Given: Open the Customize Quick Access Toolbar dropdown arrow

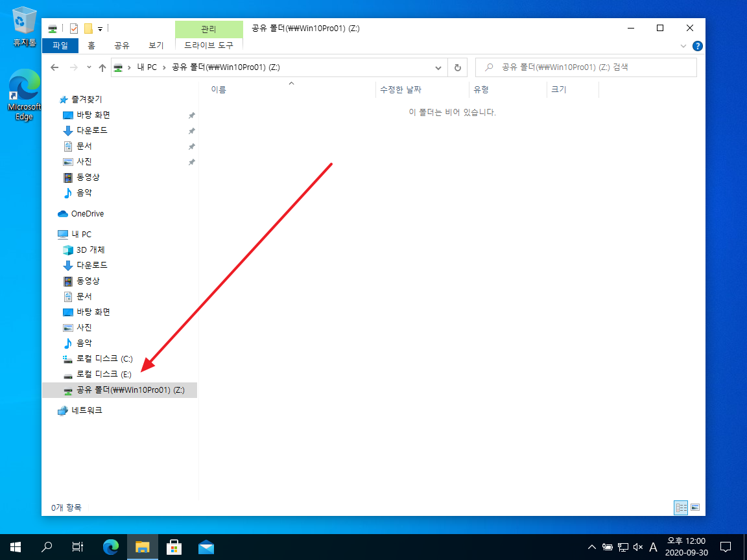Looking at the screenshot, I should [100, 29].
